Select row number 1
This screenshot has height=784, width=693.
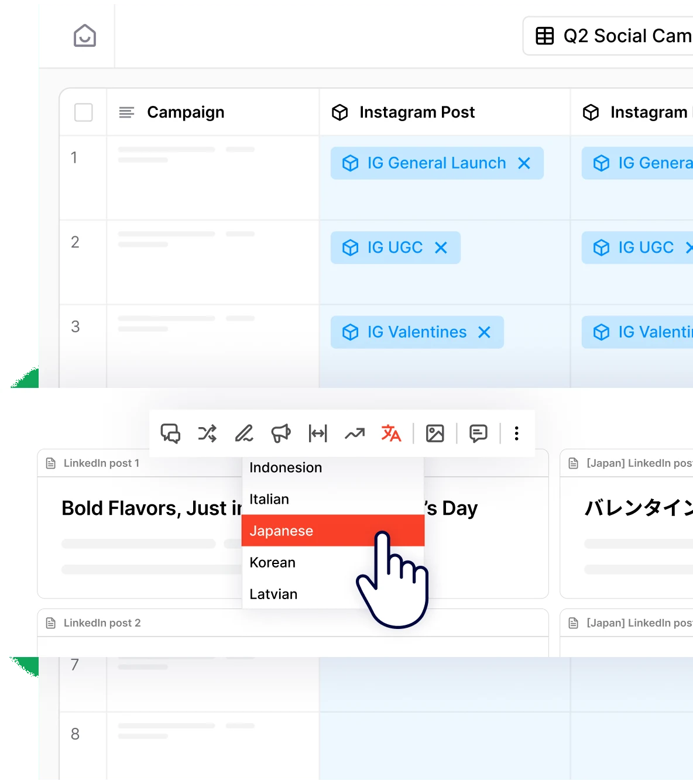click(74, 157)
